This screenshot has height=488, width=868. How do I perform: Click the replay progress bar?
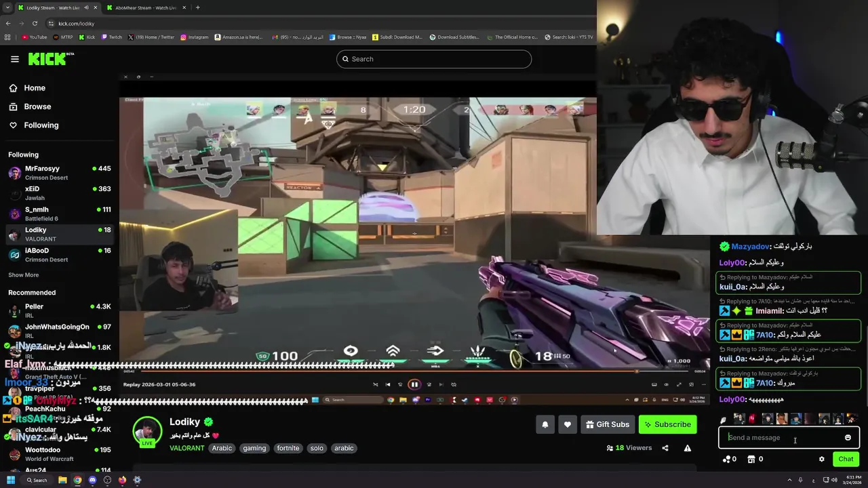(x=414, y=371)
